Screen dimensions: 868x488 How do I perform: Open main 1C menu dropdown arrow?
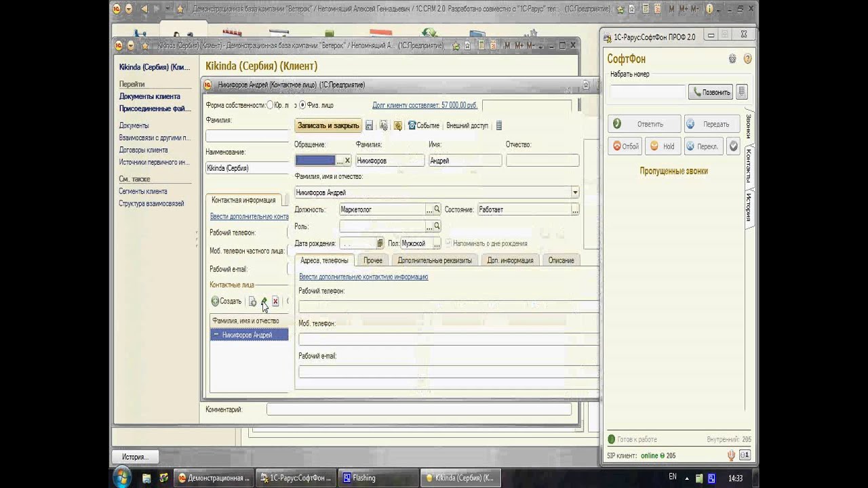(129, 9)
